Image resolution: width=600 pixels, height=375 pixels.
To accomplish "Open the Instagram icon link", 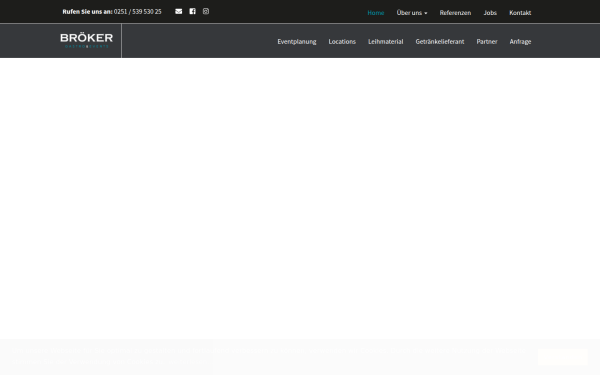I will 206,11.
